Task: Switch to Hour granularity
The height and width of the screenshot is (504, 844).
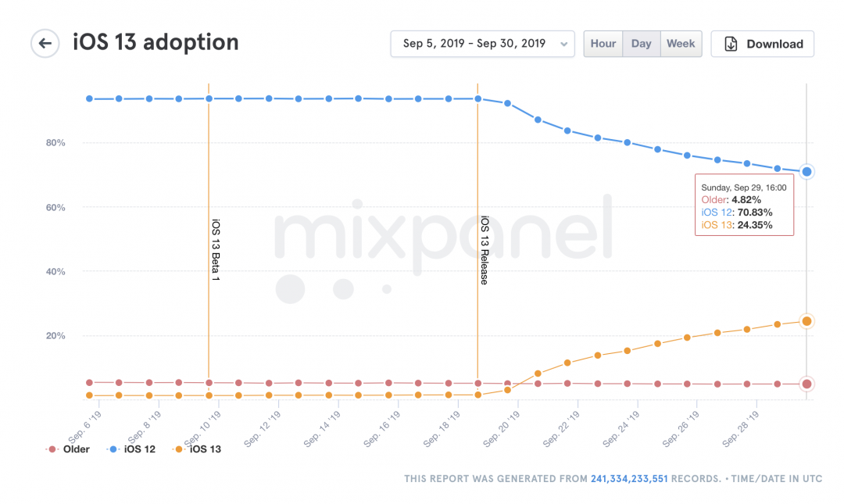Action: tap(603, 44)
